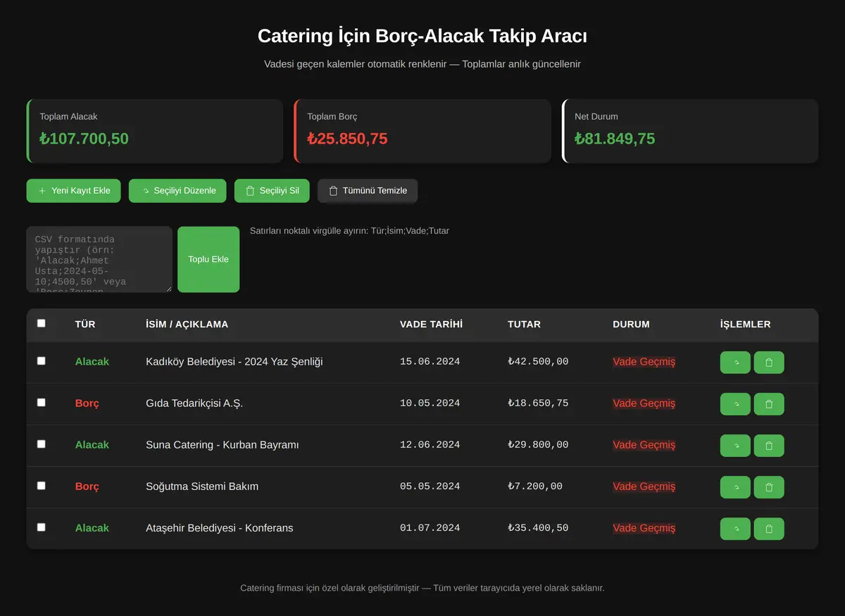Click the amount ₺18.650,75
This screenshot has width=845, height=616.
538,403
